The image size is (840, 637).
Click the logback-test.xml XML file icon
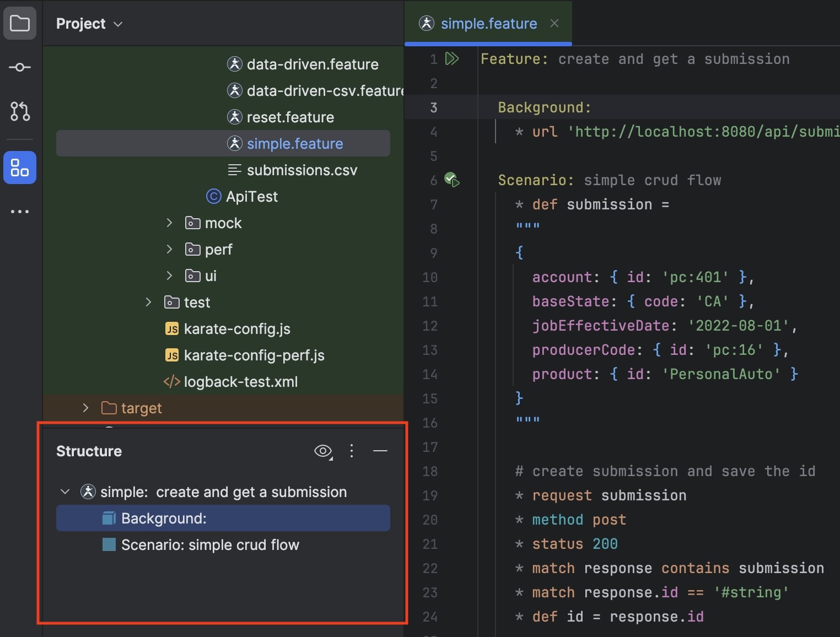point(172,382)
